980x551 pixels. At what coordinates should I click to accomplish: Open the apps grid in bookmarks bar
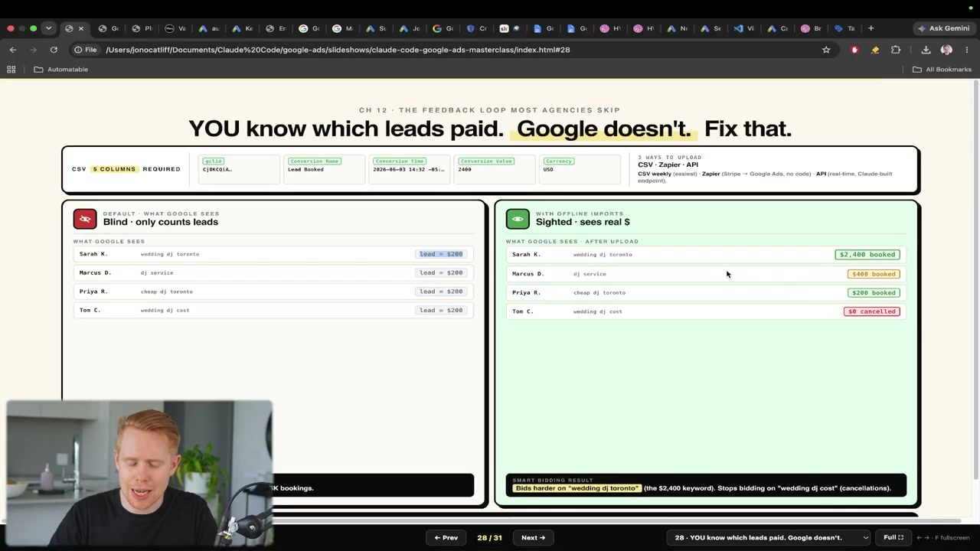click(11, 69)
